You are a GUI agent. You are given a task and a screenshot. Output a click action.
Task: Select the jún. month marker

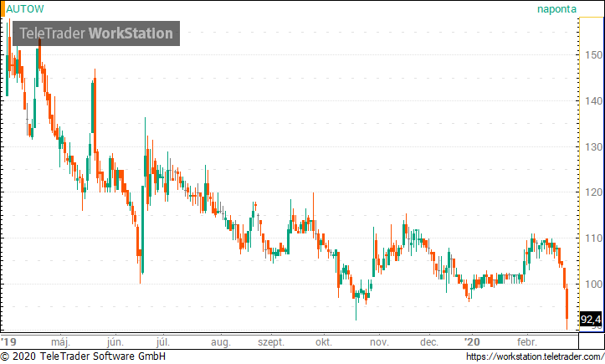pos(115,342)
